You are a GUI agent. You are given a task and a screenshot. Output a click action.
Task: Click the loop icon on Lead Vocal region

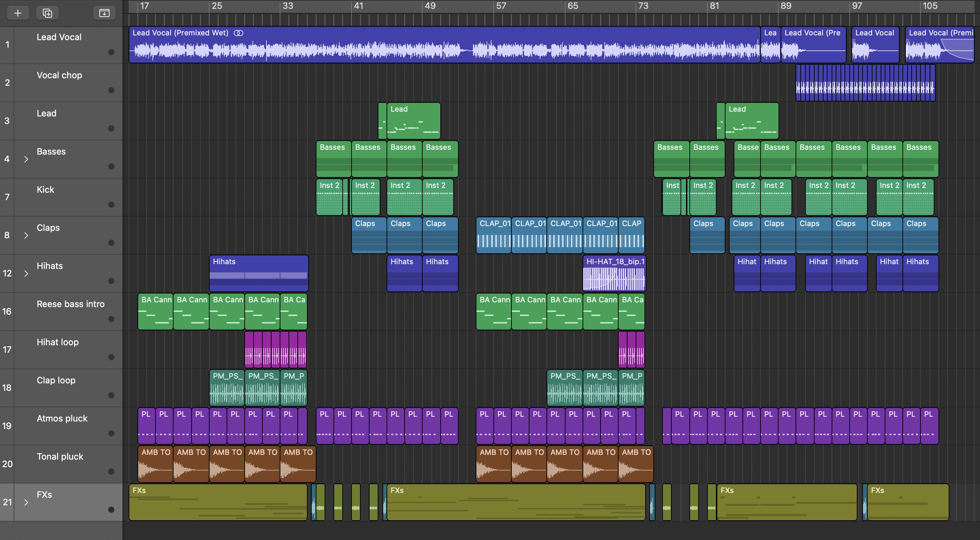point(239,33)
